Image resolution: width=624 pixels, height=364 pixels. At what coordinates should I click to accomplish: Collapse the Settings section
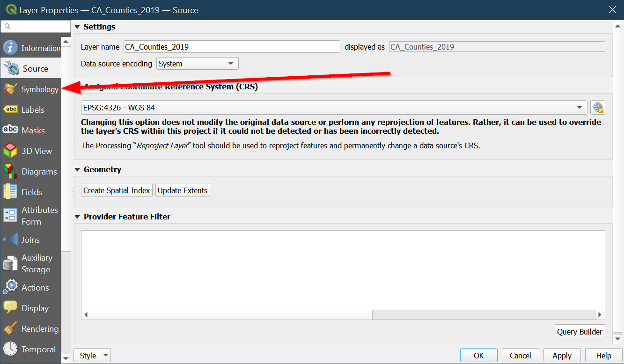point(78,27)
